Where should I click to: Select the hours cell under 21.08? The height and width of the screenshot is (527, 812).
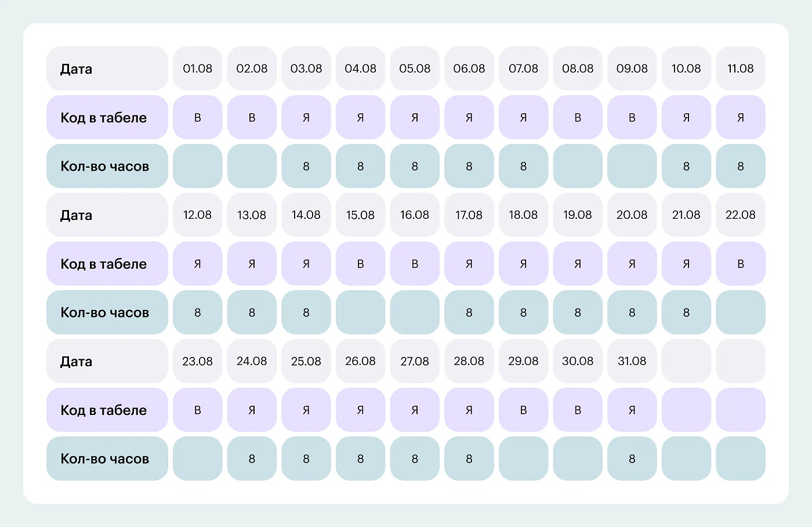point(686,312)
